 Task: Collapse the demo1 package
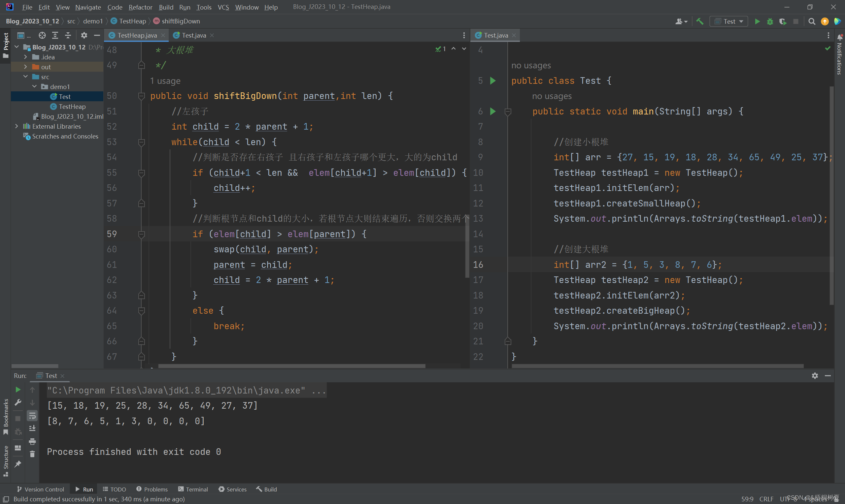pos(34,86)
